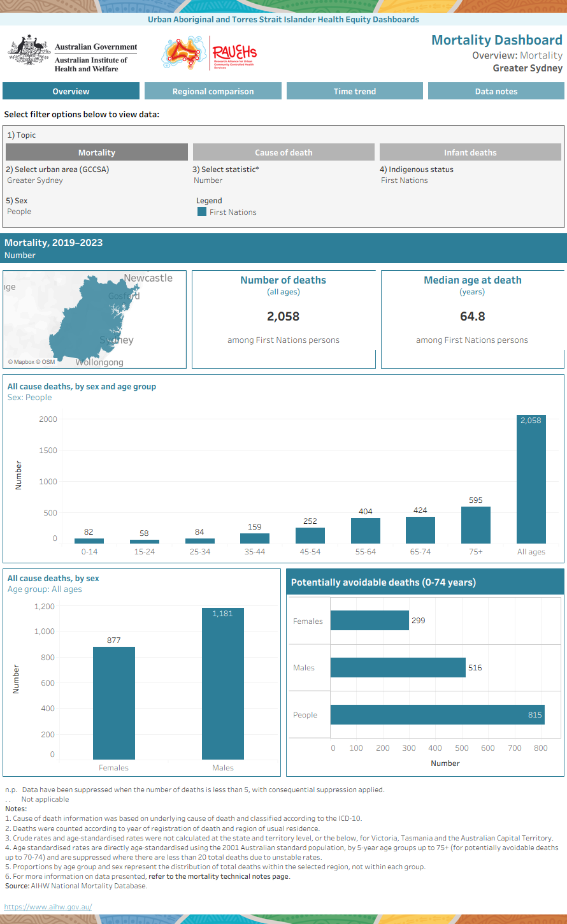Open Indigenous status dropdown showing First Nations
Image resolution: width=567 pixels, height=924 pixels.
(470, 180)
